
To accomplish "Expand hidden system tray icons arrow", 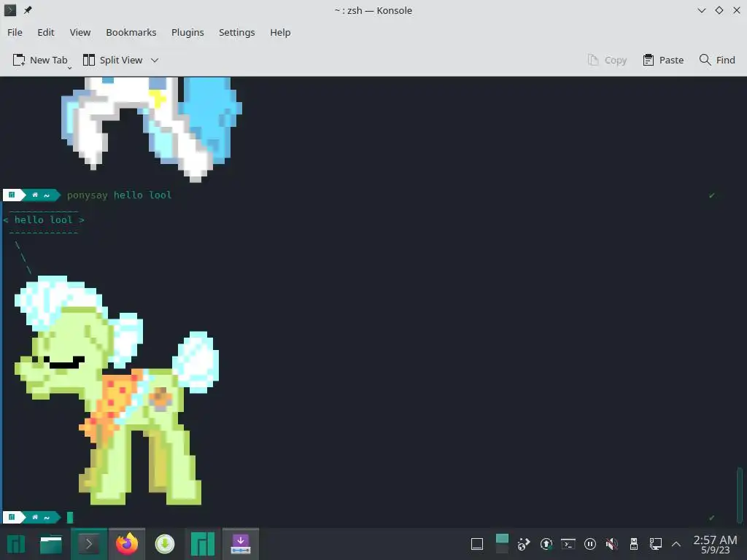I will tap(676, 544).
